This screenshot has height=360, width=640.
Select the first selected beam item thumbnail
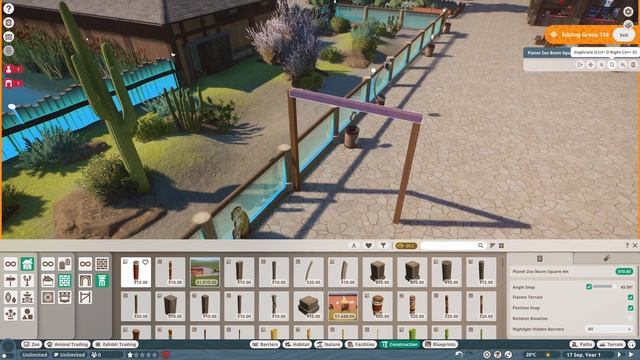(136, 272)
